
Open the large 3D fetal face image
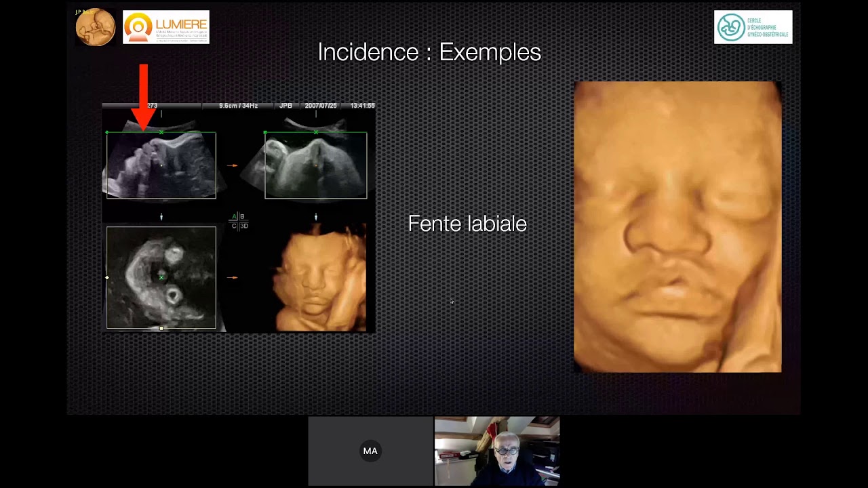[677, 227]
